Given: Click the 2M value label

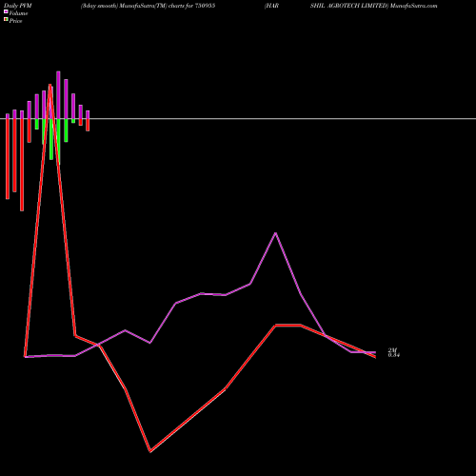Looking at the screenshot, I should [x=392, y=350].
